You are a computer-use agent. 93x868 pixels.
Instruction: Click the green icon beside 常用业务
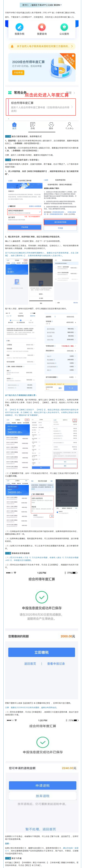point(10,92)
